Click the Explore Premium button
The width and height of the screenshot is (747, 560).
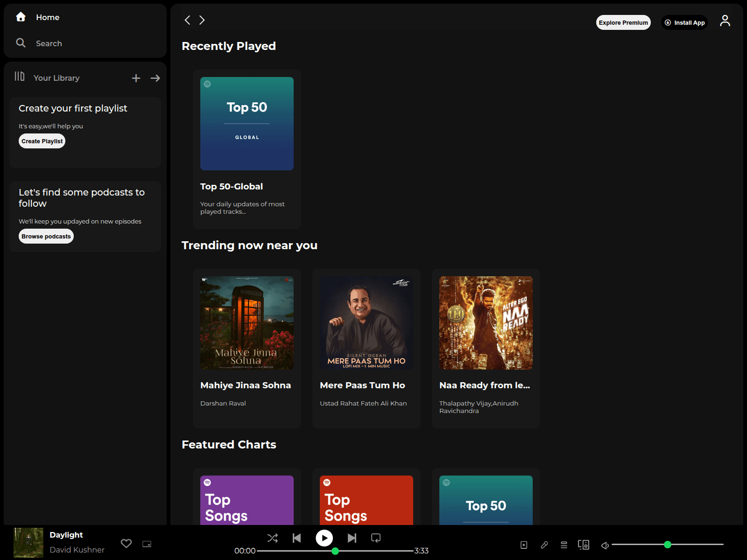(623, 22)
